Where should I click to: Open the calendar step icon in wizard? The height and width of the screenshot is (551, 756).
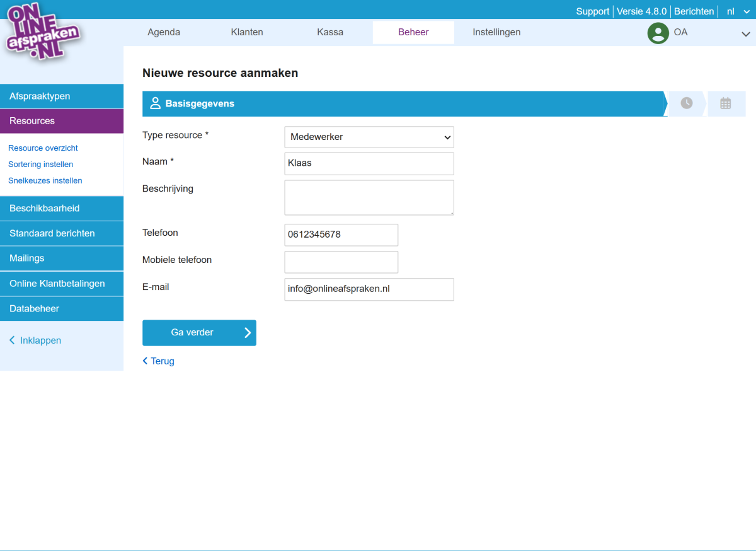[726, 103]
